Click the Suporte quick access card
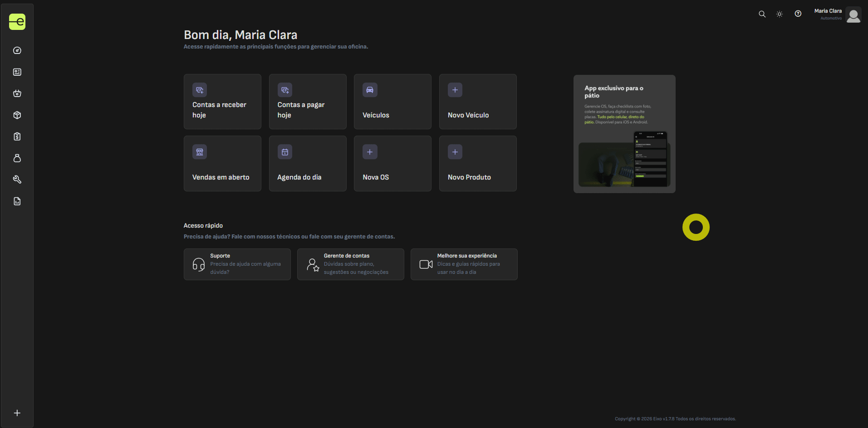 (x=237, y=264)
